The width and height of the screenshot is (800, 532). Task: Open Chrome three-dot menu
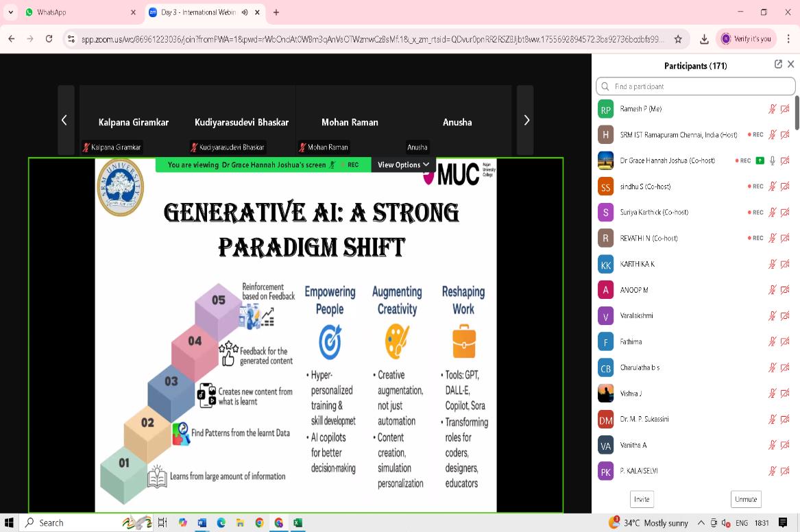[788, 39]
